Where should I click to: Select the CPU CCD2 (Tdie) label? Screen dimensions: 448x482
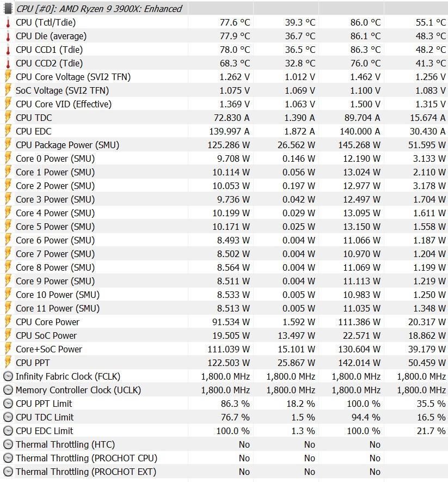tap(49, 63)
